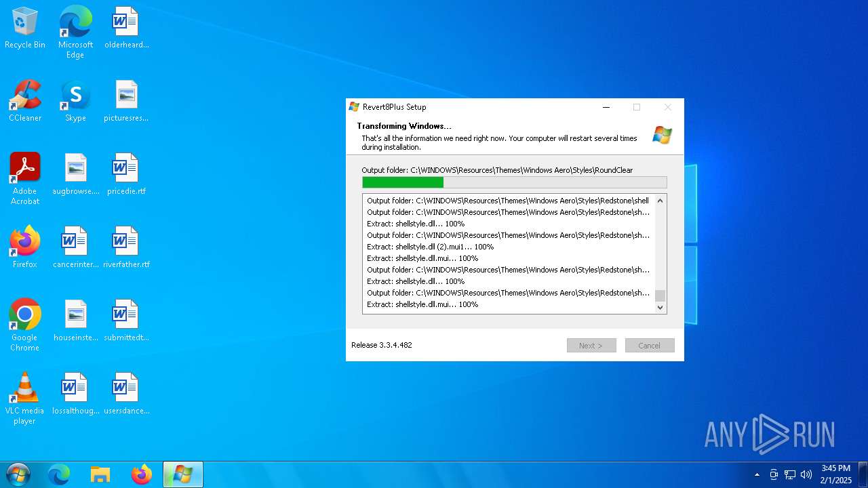Open the Start menu orb
This screenshot has height=488, width=868.
pos(18,474)
